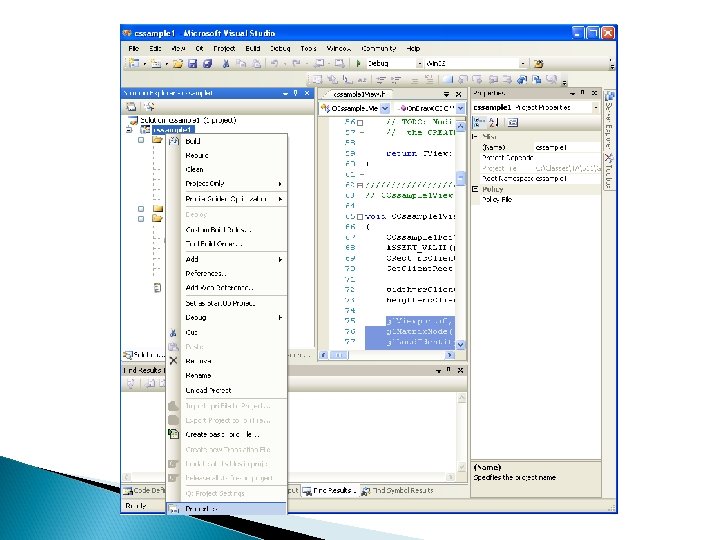Image resolution: width=720 pixels, height=540 pixels.
Task: Collapse the Misc category in Properties
Action: click(x=475, y=136)
